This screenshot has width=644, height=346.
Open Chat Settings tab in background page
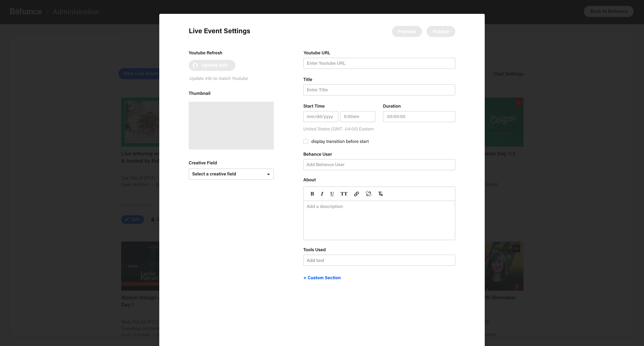click(508, 74)
